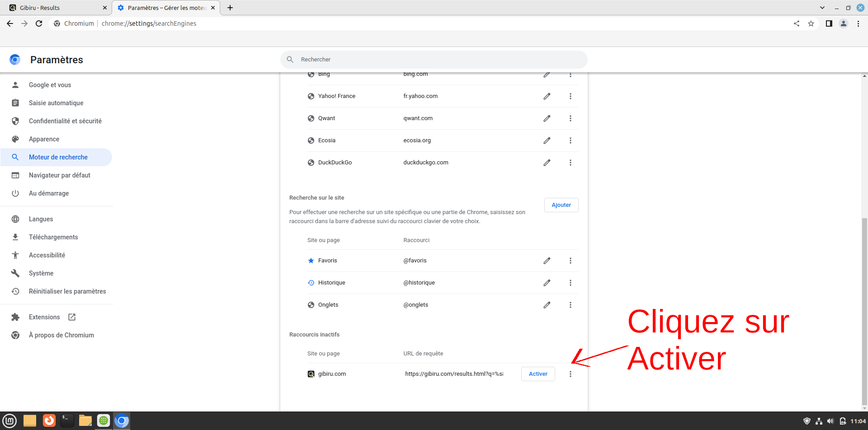Open the three-dot menu for Ecosia
The width and height of the screenshot is (868, 430).
571,140
